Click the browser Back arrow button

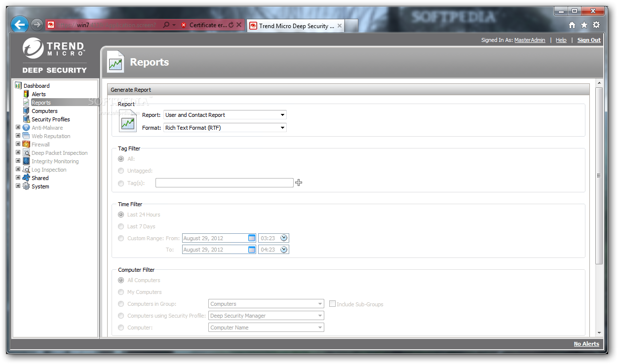tap(20, 24)
